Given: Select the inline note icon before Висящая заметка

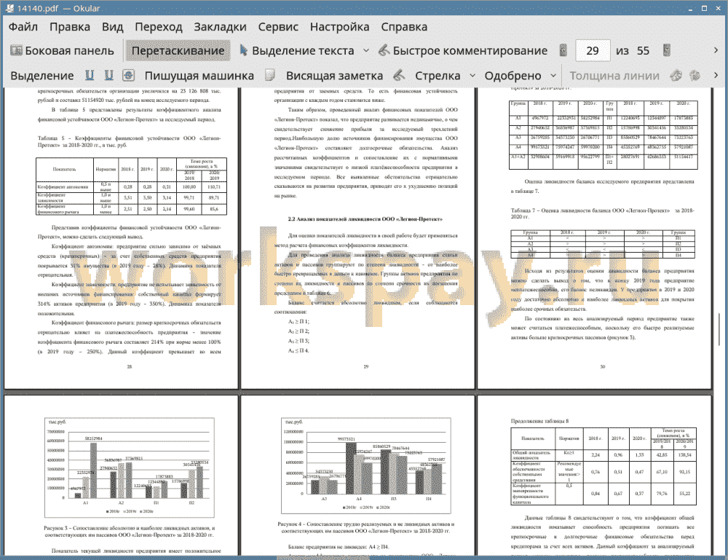Looking at the screenshot, I should tap(270, 75).
